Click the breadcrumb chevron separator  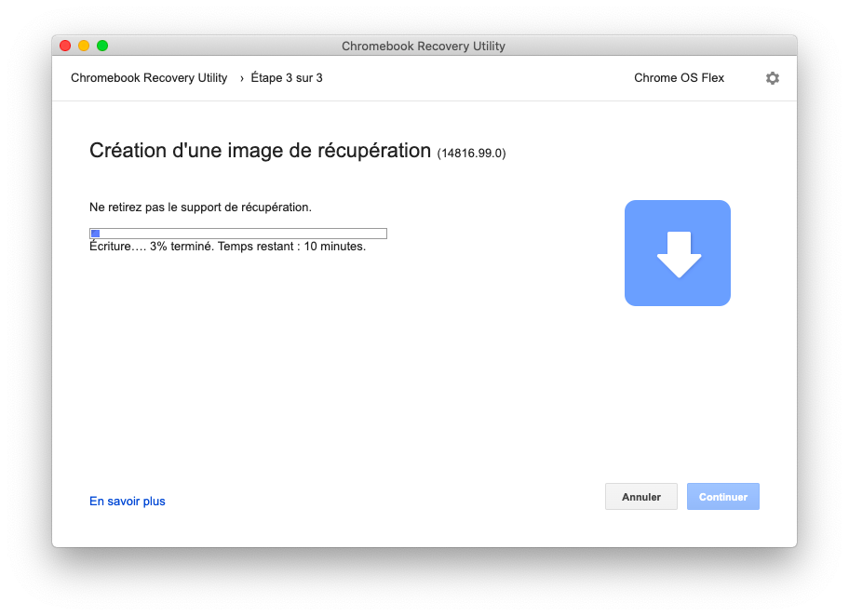tap(241, 78)
